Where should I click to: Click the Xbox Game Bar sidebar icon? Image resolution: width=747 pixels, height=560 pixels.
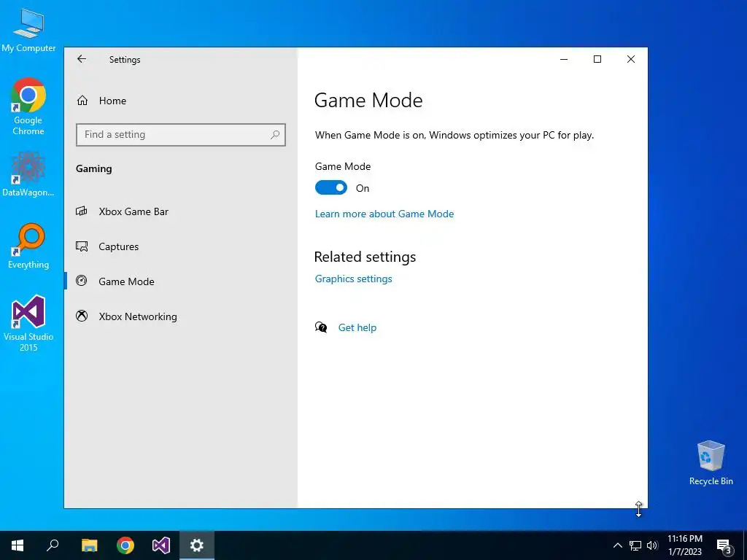[x=82, y=211]
